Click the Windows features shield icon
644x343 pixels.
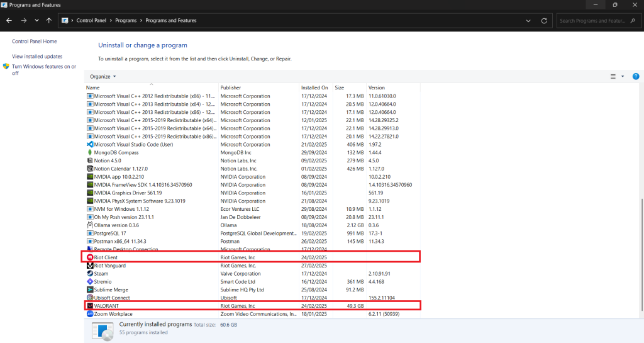[x=6, y=67]
